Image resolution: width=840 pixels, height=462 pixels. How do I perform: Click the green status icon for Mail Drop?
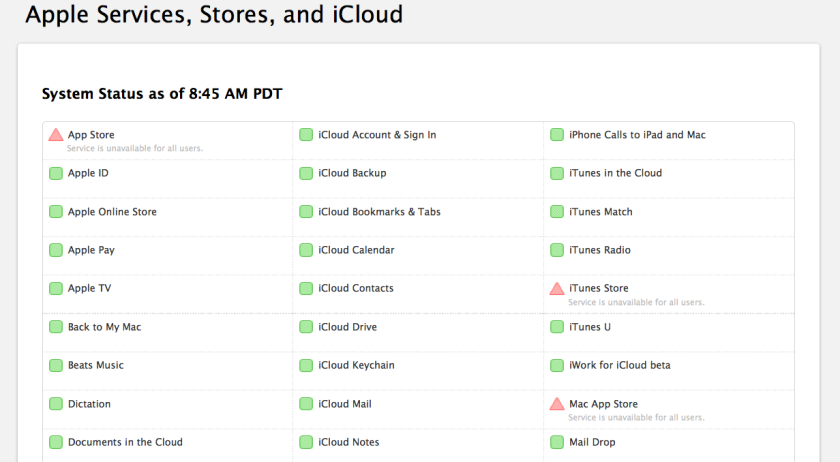pos(557,442)
